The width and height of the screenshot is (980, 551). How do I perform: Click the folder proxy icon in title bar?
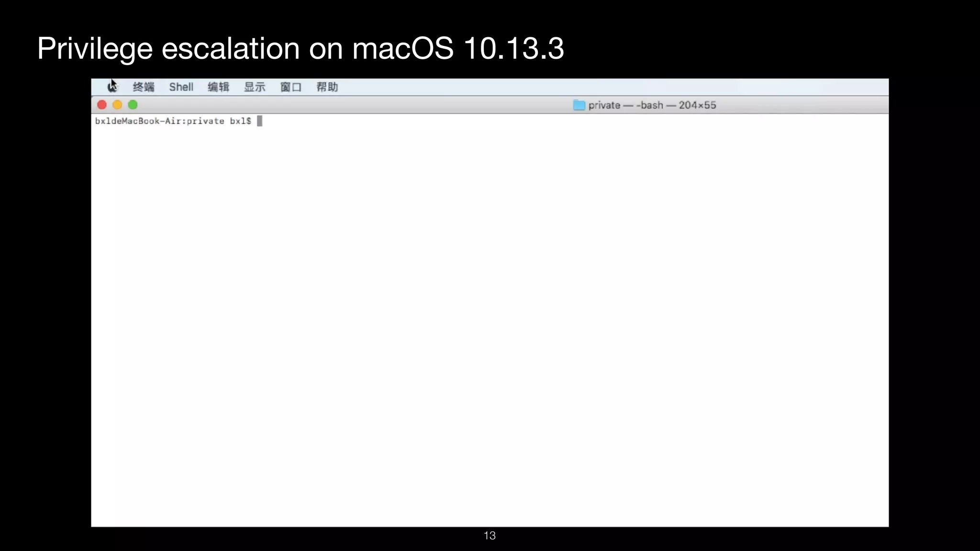pyautogui.click(x=579, y=105)
